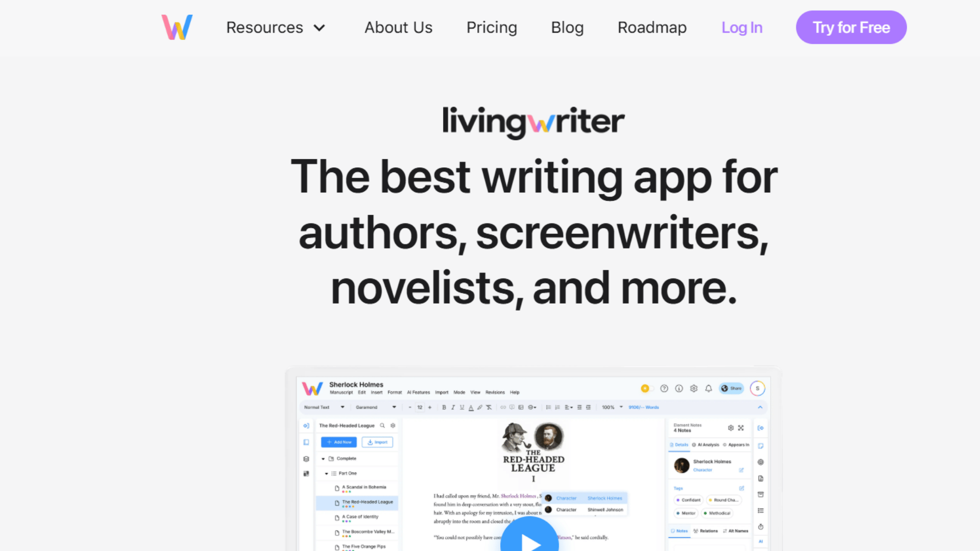Decrease font size with minus button

pos(410,407)
